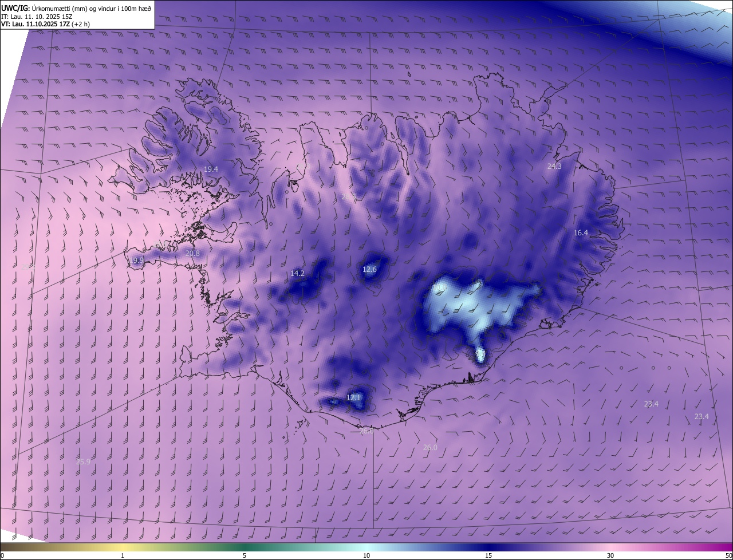Click the 19.9 value on the western peninsula
733x560 pixels.
136,260
